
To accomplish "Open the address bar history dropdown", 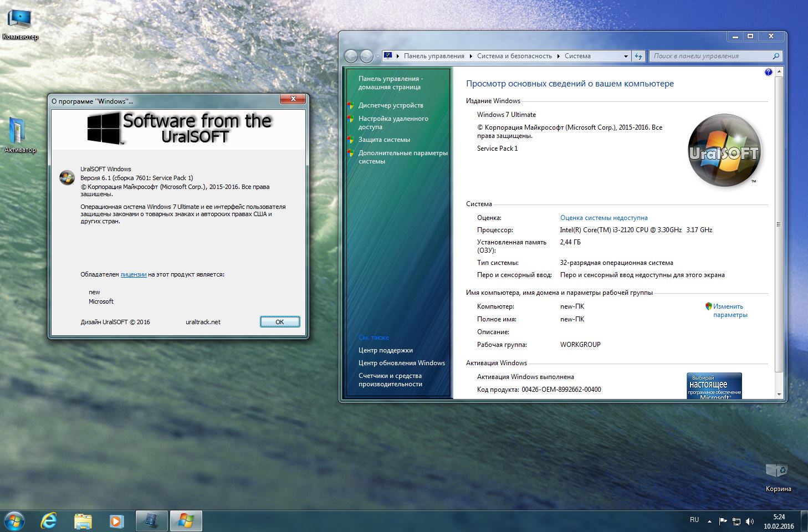I will pyautogui.click(x=626, y=56).
